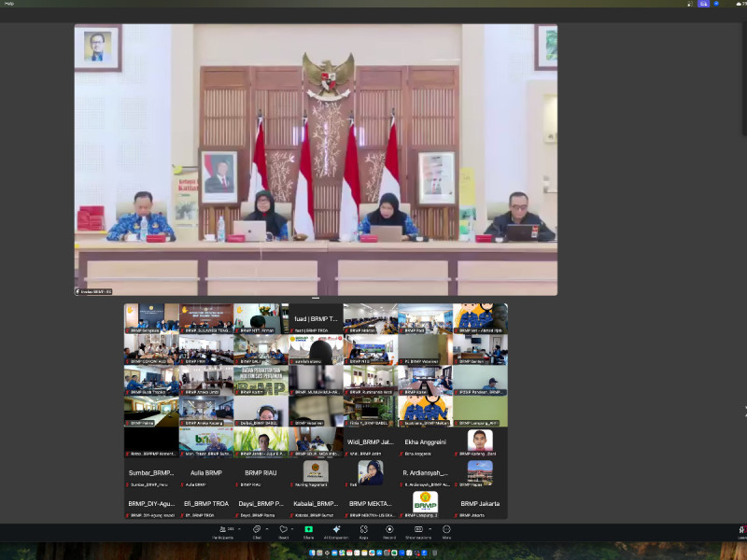Select the Aulia BRMP participant tile

click(x=205, y=473)
